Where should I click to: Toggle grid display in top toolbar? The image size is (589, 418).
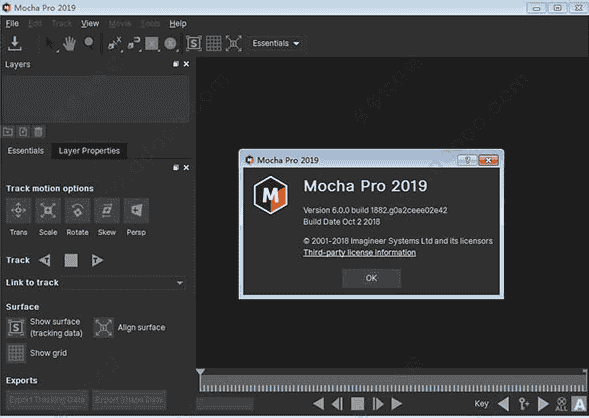coord(214,44)
